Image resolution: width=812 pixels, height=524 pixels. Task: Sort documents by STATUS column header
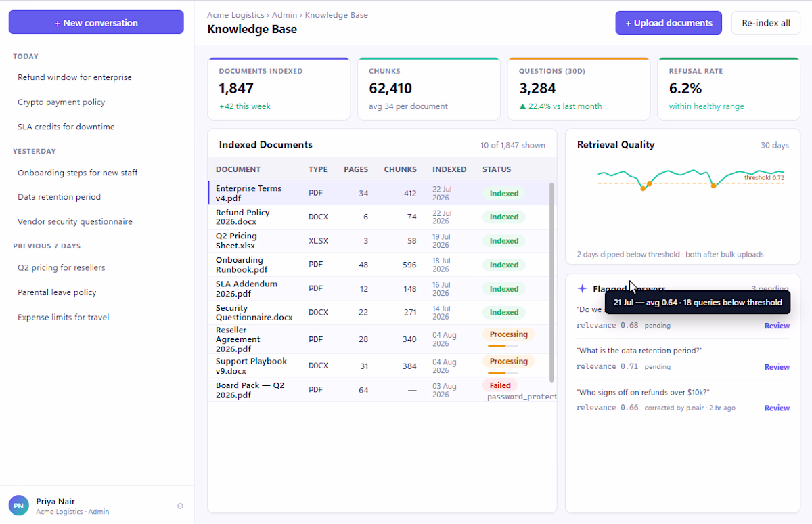pyautogui.click(x=497, y=169)
